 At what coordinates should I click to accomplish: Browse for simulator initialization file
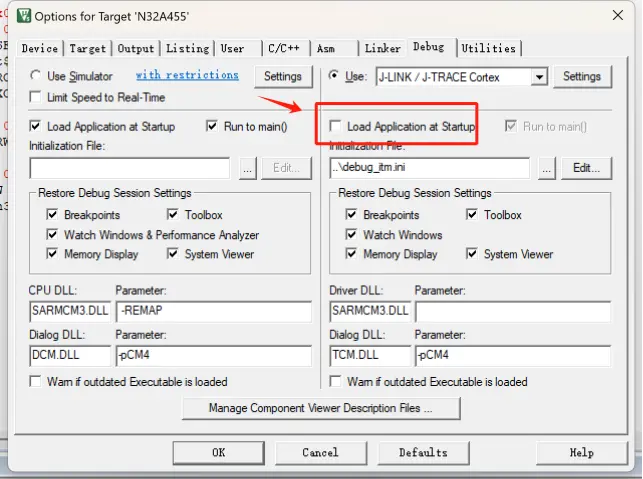click(247, 168)
